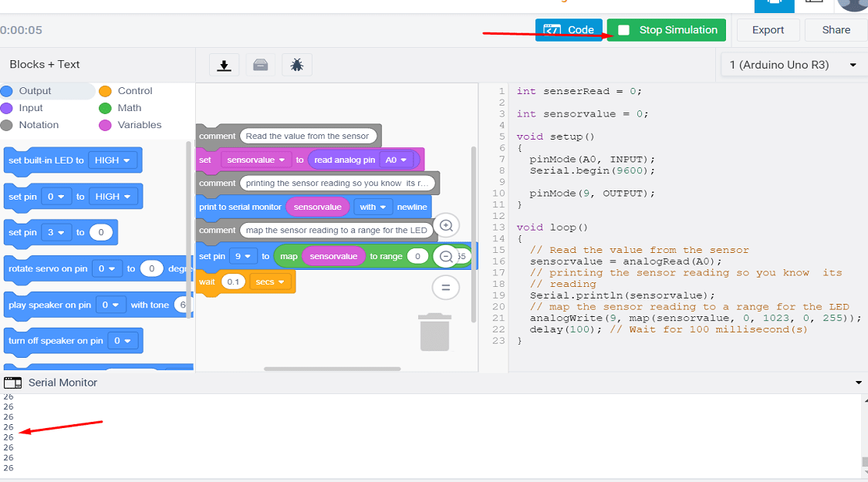This screenshot has width=868, height=482.
Task: Open the Arduino Uno R3 board dropdown
Action: 793,65
